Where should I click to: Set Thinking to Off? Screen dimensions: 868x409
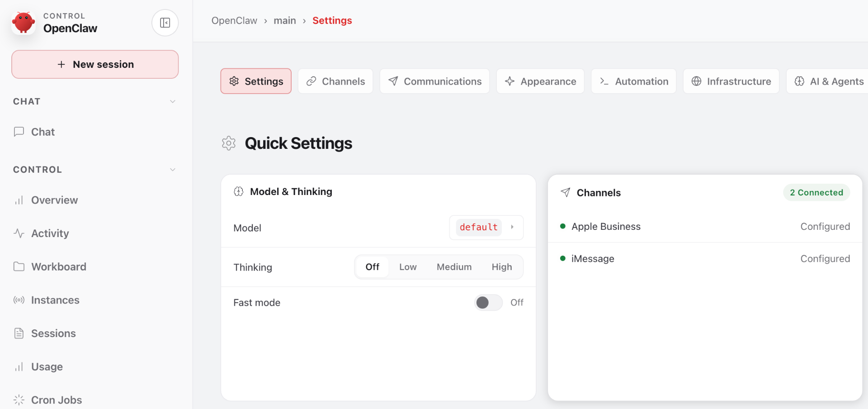[372, 267]
